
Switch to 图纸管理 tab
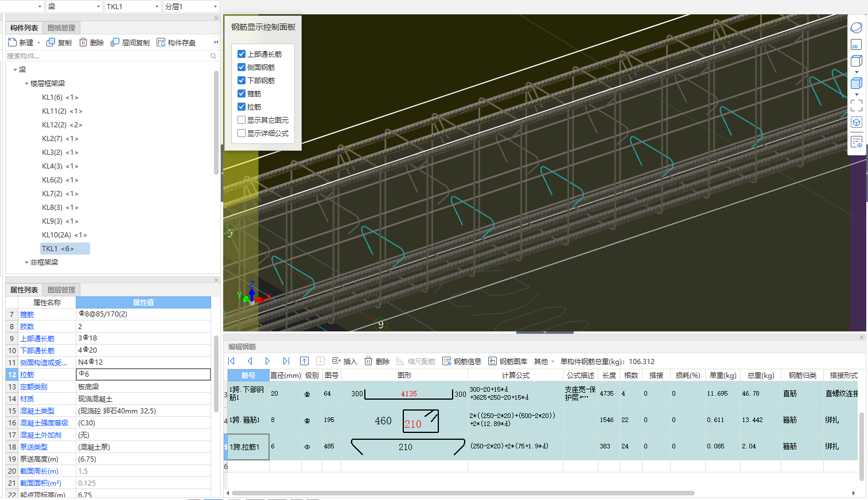[61, 28]
